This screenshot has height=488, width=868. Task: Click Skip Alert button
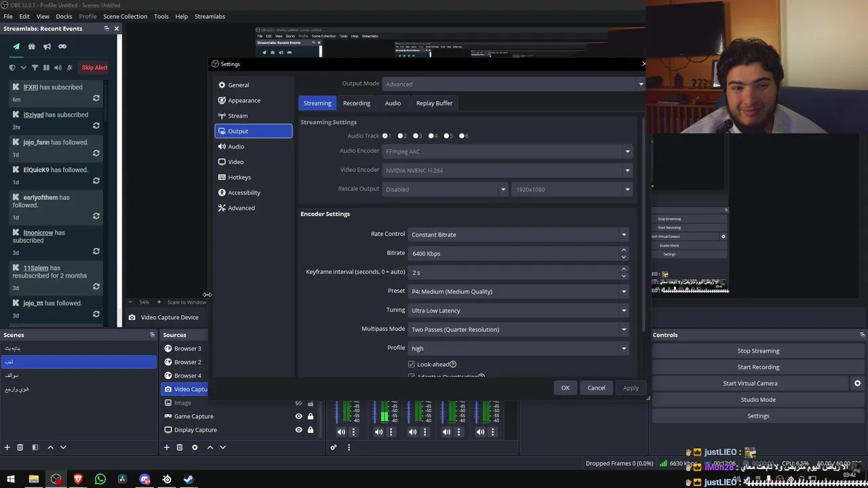click(95, 68)
